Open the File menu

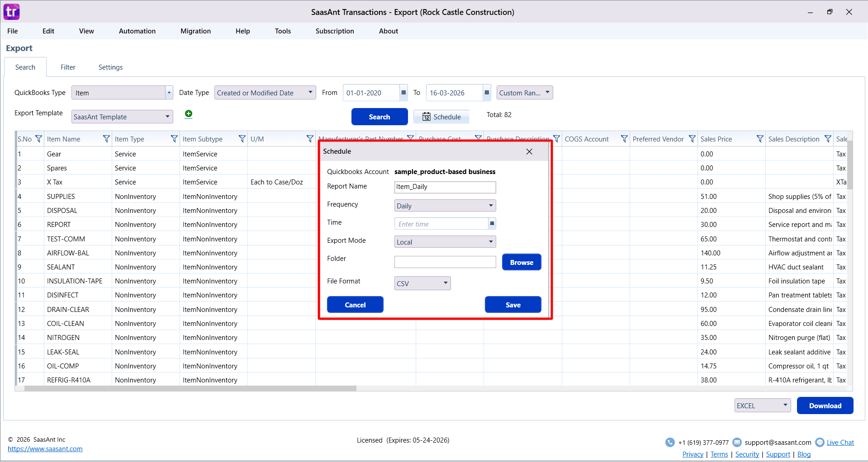pos(13,31)
